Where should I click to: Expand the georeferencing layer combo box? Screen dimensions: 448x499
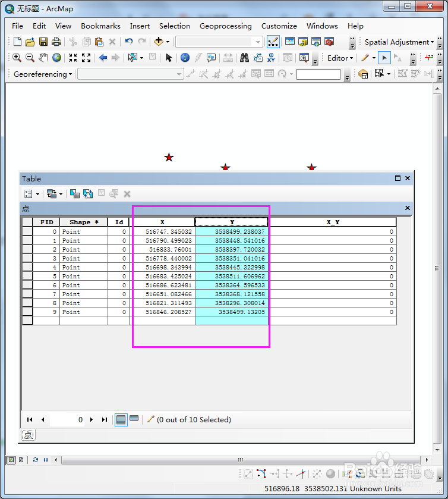click(x=179, y=74)
